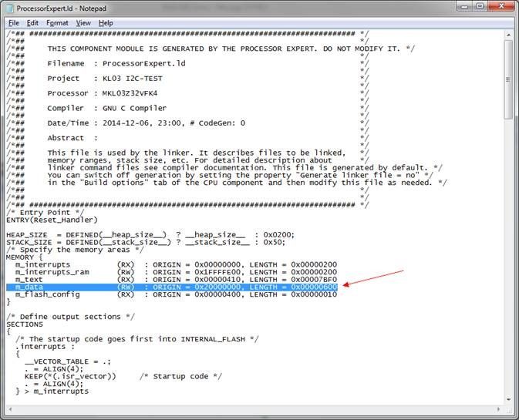Click the startup code INTERNAL_FLASH comment
This screenshot has height=420, width=519.
[137, 339]
